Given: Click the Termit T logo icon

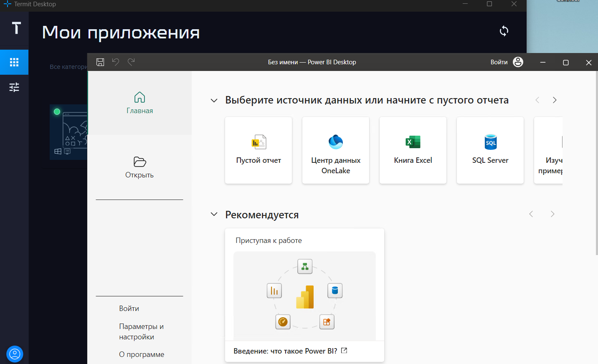Looking at the screenshot, I should coord(16,28).
